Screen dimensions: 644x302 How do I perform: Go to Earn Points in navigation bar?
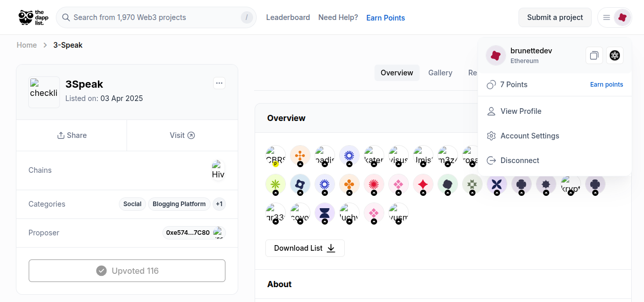click(x=386, y=18)
